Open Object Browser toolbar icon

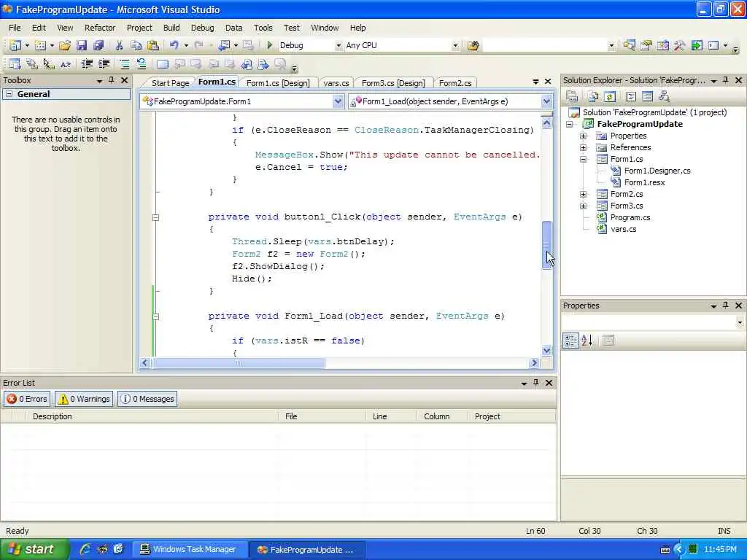(x=662, y=45)
